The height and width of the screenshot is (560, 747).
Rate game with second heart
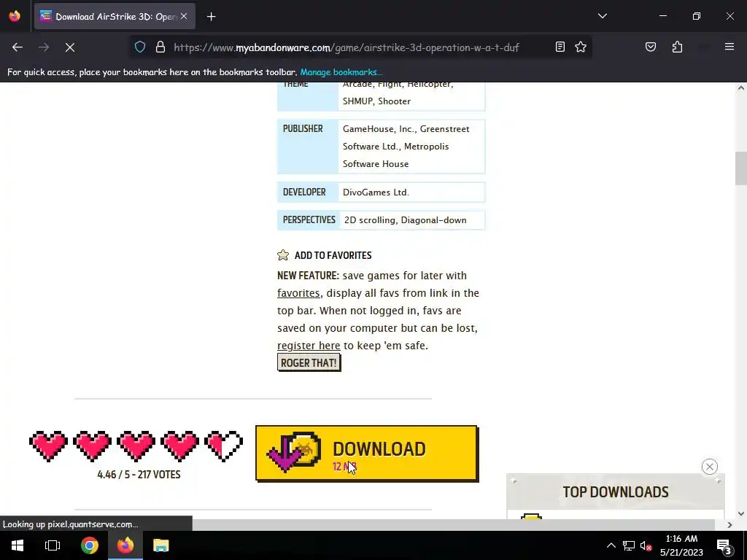(x=93, y=446)
